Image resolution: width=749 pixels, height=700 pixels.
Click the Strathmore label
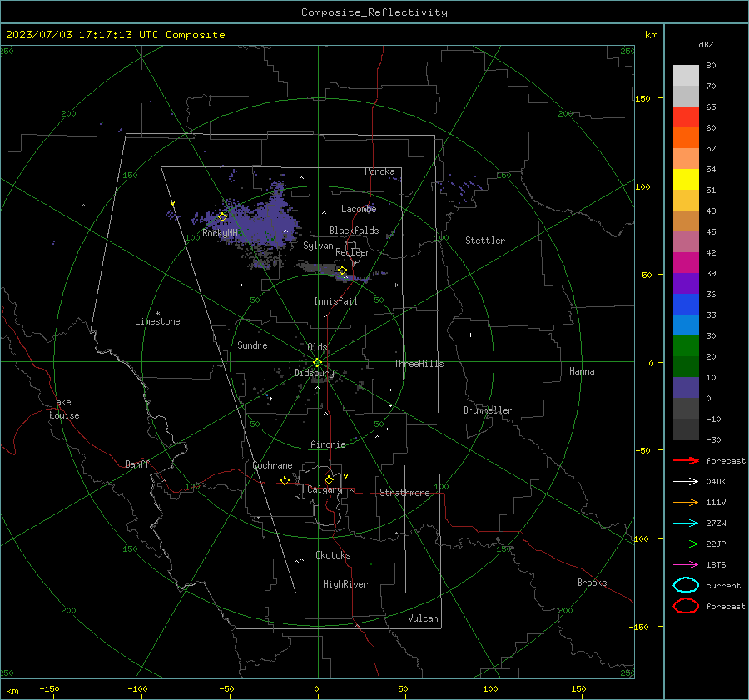(x=404, y=493)
